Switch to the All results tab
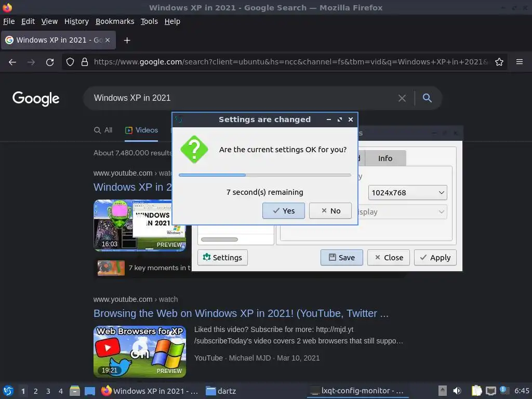This screenshot has height=399, width=532. point(103,130)
